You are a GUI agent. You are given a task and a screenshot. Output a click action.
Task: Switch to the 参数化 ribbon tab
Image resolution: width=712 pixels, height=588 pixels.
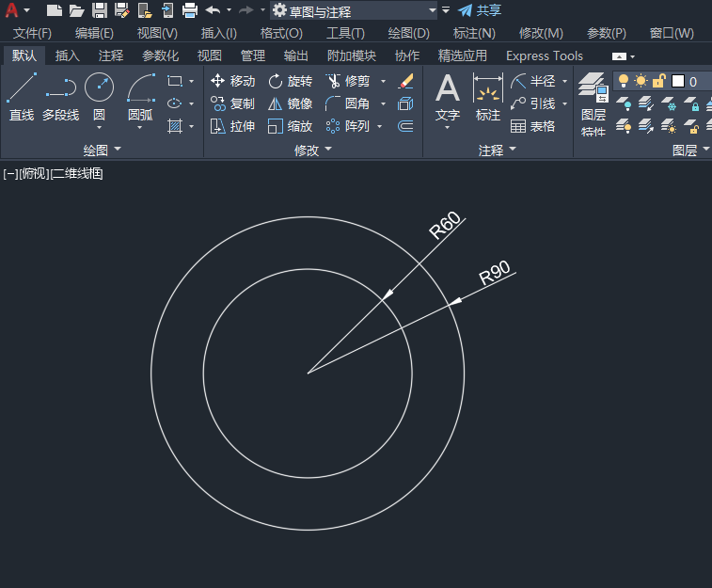160,56
